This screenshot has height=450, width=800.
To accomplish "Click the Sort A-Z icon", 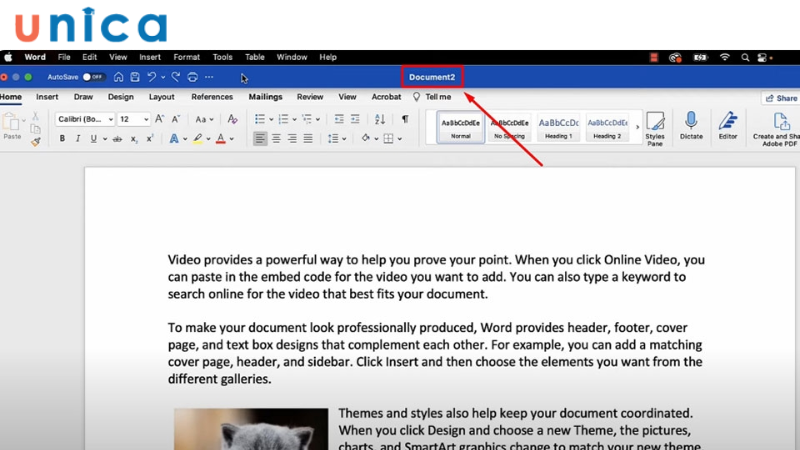I will (x=380, y=119).
